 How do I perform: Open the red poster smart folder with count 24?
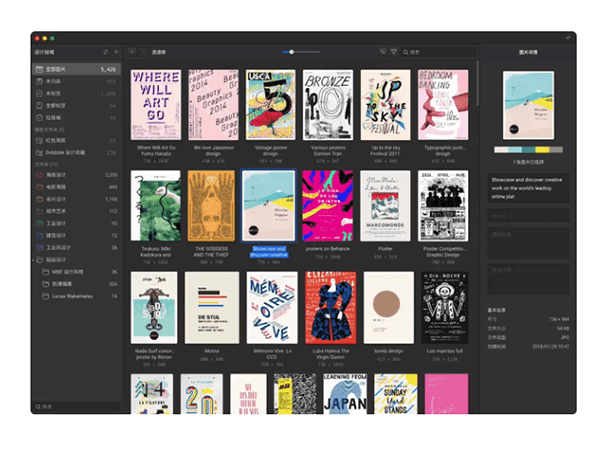pos(76,140)
